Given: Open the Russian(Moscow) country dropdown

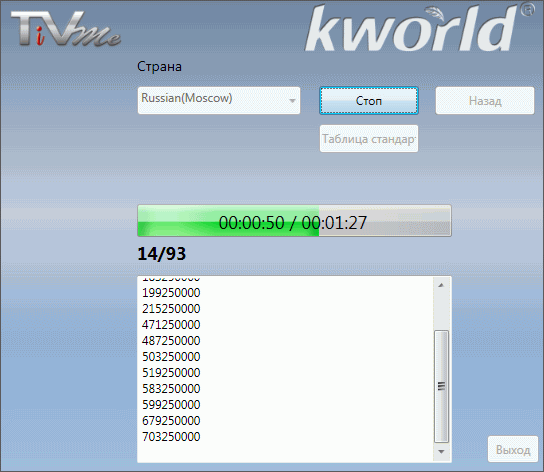Looking at the screenshot, I should click(219, 100).
